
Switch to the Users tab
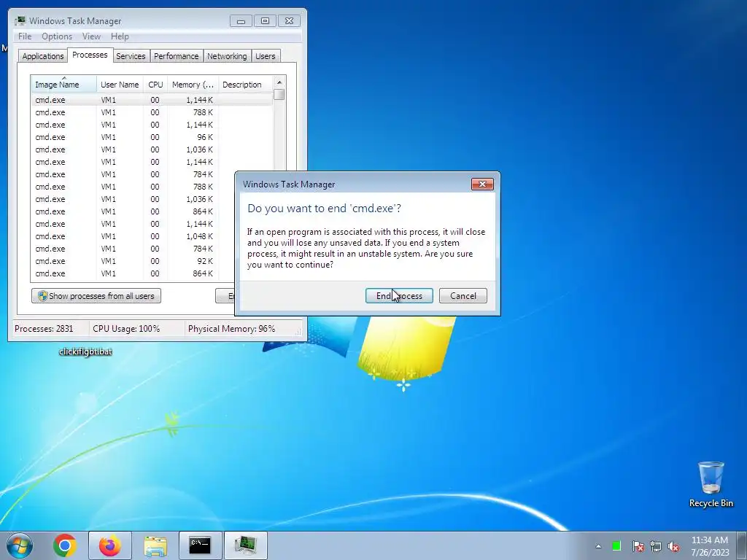point(266,55)
